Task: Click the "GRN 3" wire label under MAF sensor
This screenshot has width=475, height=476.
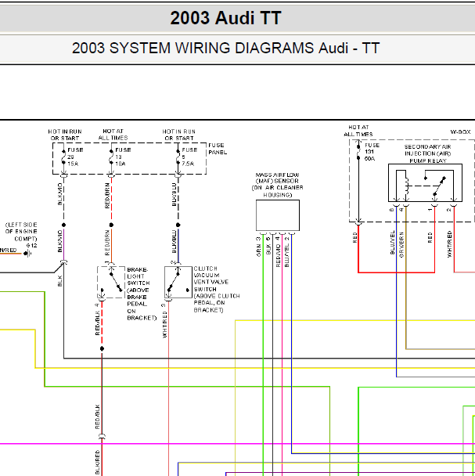Action: (258, 247)
